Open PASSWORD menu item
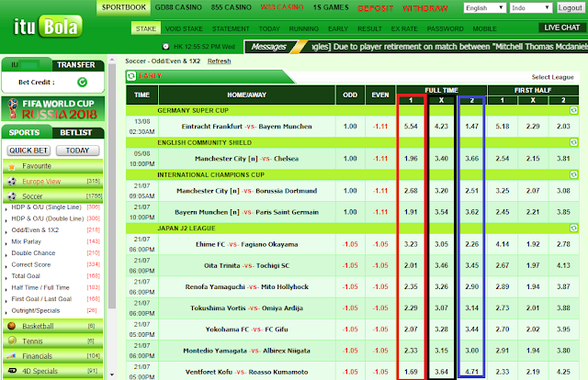Viewport: 588px width, 380px height. (x=445, y=28)
